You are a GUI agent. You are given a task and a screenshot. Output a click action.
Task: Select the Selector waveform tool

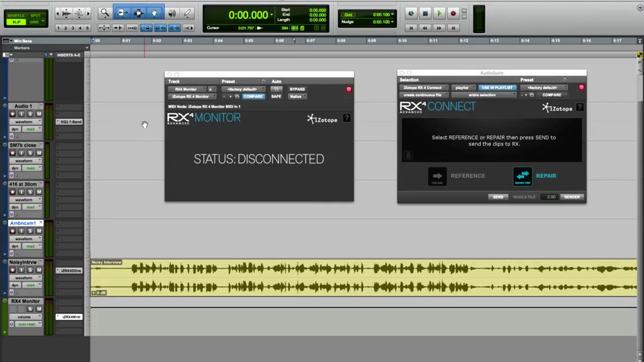tap(138, 13)
